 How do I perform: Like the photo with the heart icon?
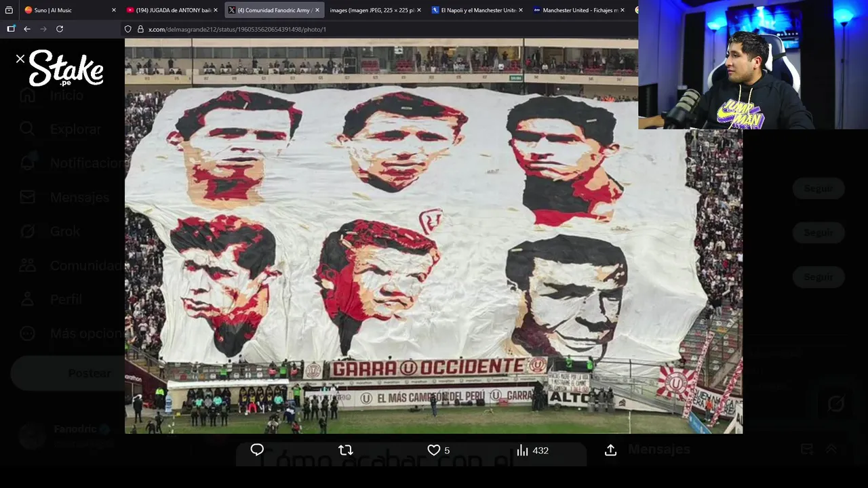pos(433,450)
